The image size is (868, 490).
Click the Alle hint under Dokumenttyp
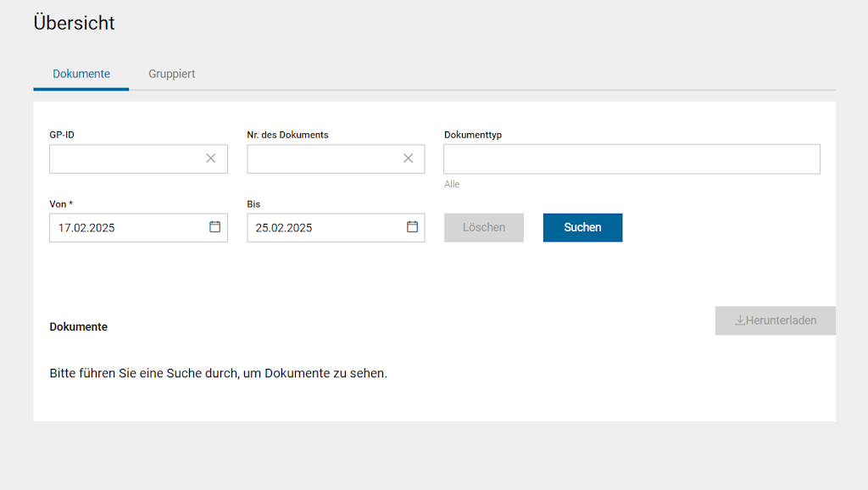click(451, 184)
